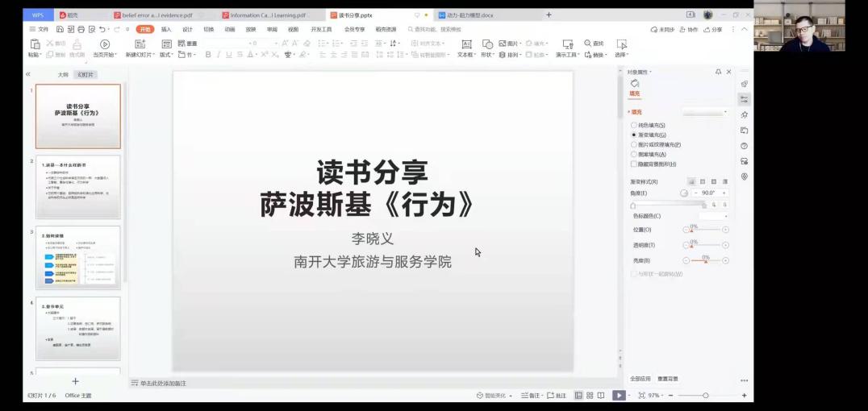This screenshot has height=411, width=868.
Task: Open the Insert (插入) ribbon tab
Action: coord(166,29)
